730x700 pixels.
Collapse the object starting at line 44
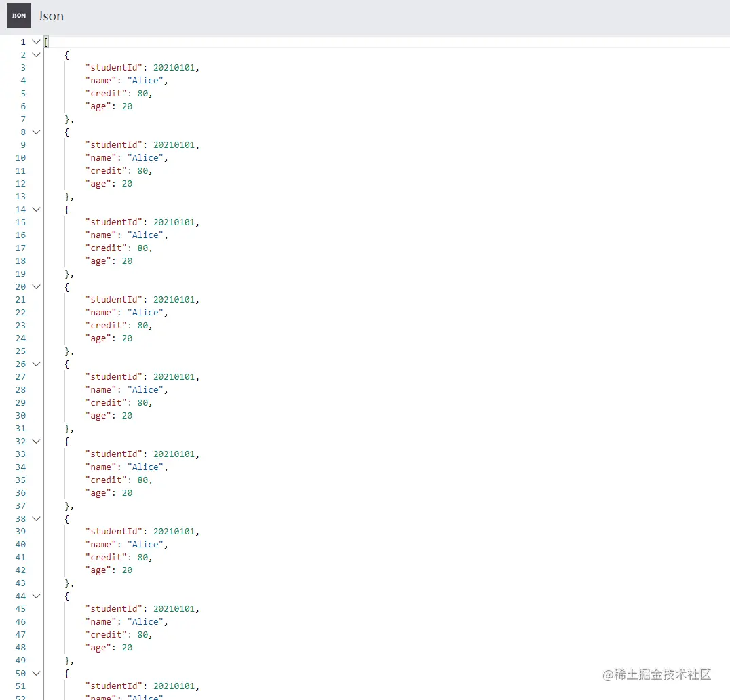[36, 596]
